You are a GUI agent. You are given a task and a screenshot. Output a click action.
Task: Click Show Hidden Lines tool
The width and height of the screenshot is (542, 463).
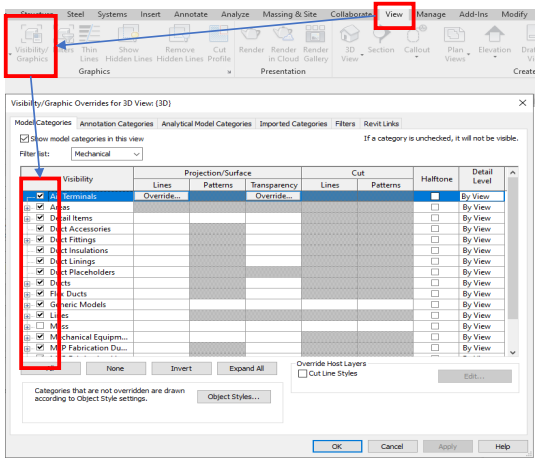coord(129,44)
